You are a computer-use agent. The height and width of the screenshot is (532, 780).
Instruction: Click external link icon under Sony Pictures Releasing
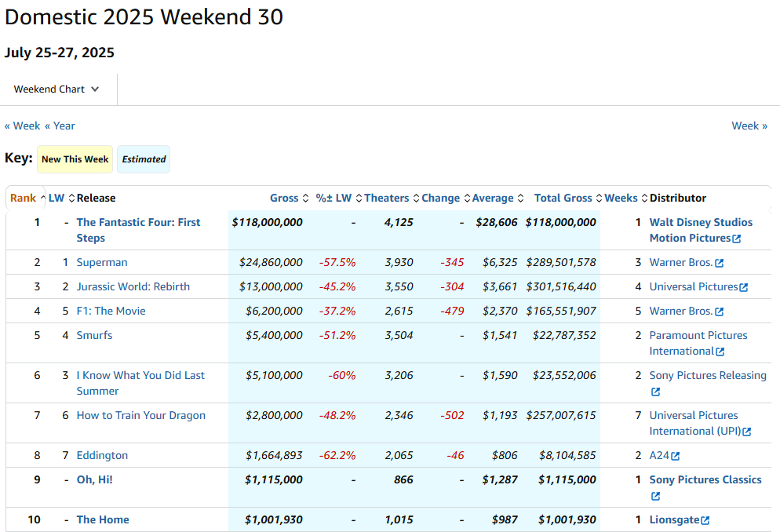tap(656, 392)
